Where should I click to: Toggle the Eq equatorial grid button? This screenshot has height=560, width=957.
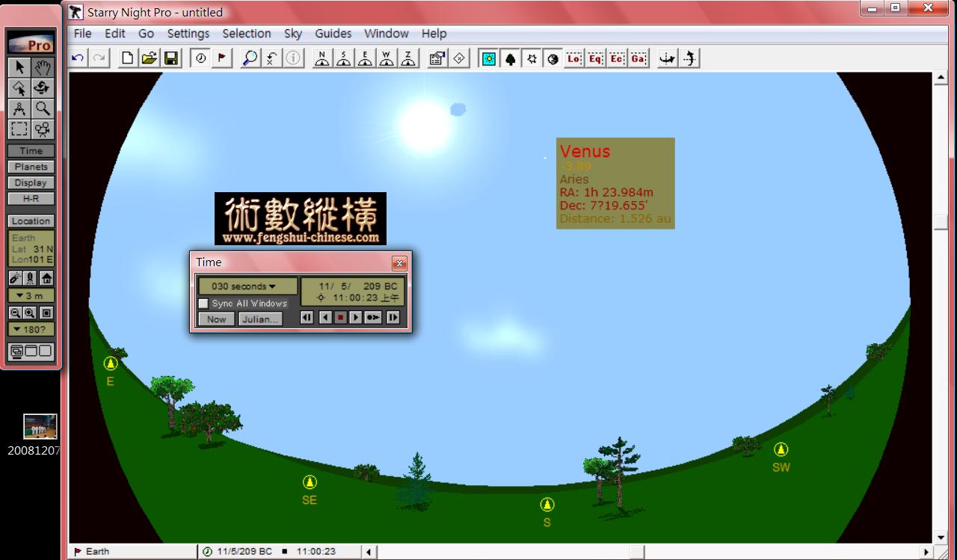coord(595,58)
